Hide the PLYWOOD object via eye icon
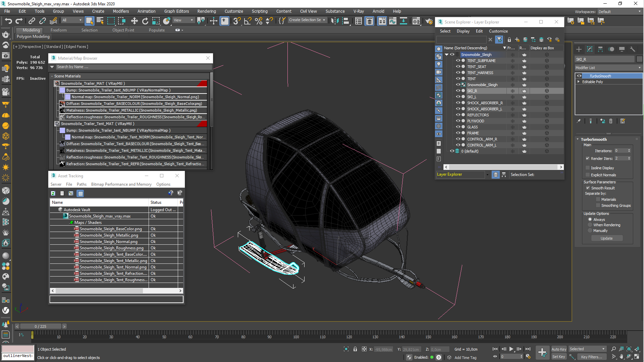This screenshot has height=362, width=644. pyautogui.click(x=458, y=121)
